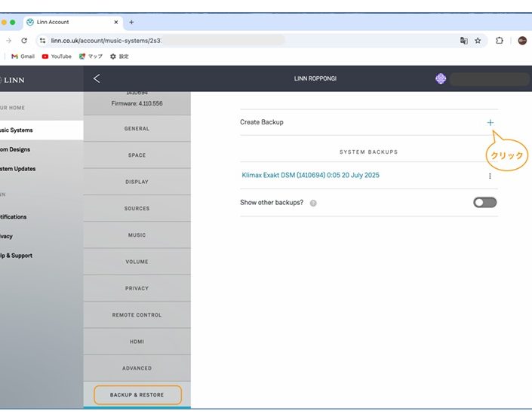Click the Firmware: 4.110.556 text
The width and height of the screenshot is (532, 420).
(137, 103)
